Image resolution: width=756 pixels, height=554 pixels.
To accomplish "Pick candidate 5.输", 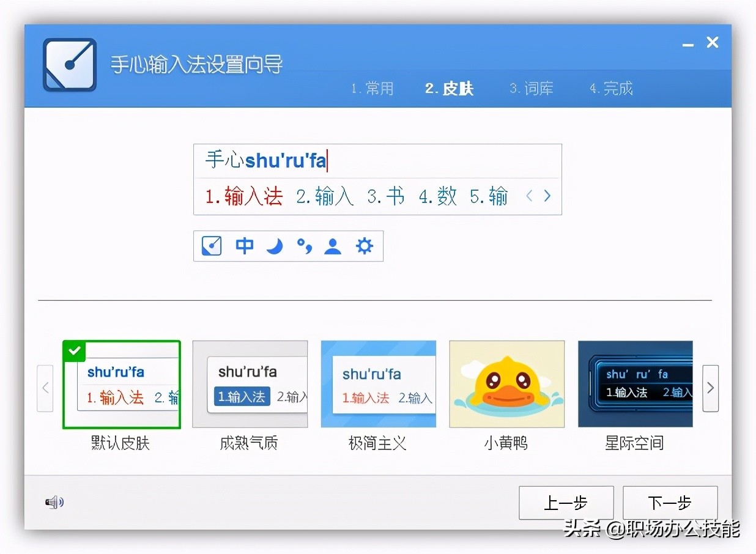I will coord(489,196).
